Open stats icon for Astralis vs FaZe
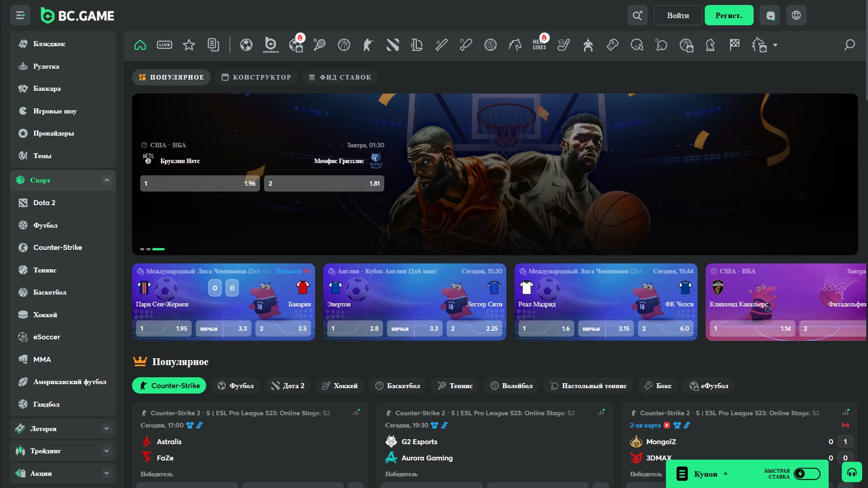868x488 pixels. point(356,413)
